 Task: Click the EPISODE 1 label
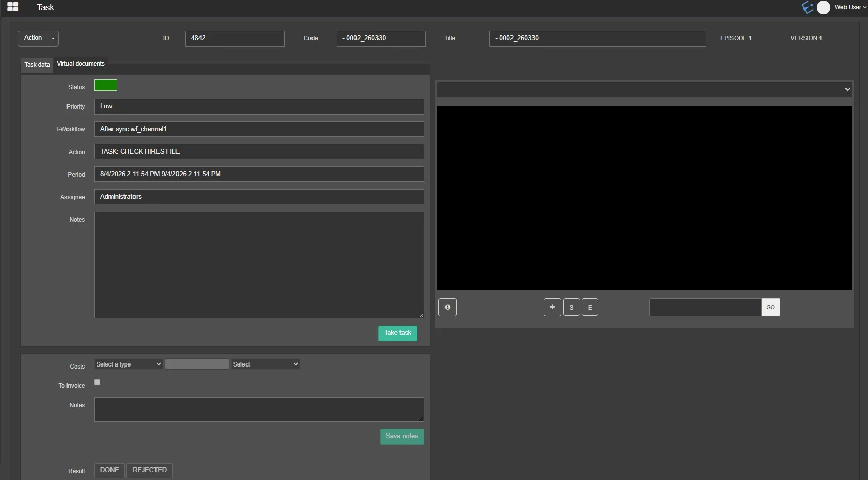click(736, 38)
